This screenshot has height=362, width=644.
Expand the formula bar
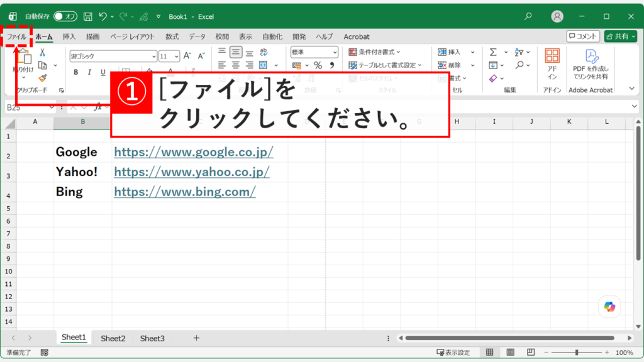tap(635, 106)
